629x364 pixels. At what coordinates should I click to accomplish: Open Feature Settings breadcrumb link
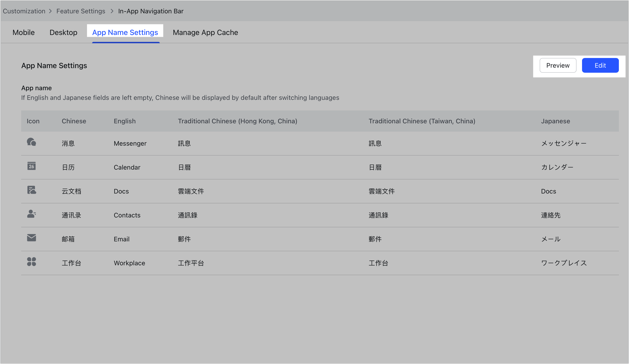tap(81, 11)
